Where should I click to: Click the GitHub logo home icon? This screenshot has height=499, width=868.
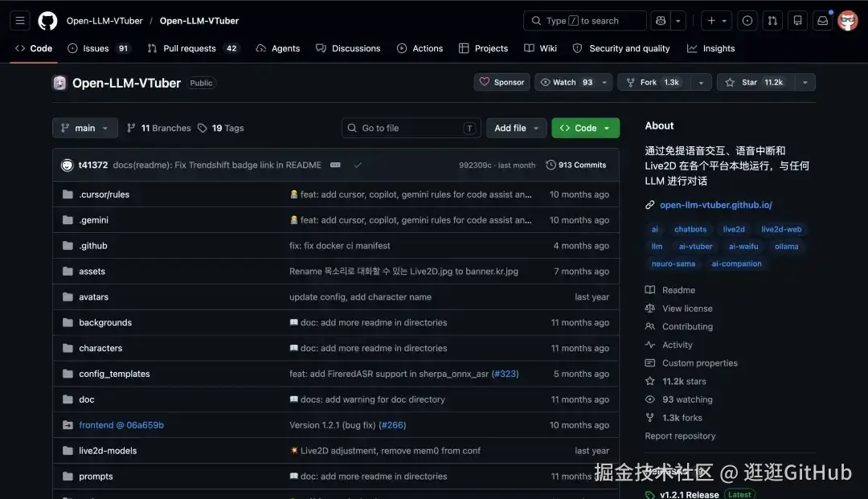[x=47, y=21]
